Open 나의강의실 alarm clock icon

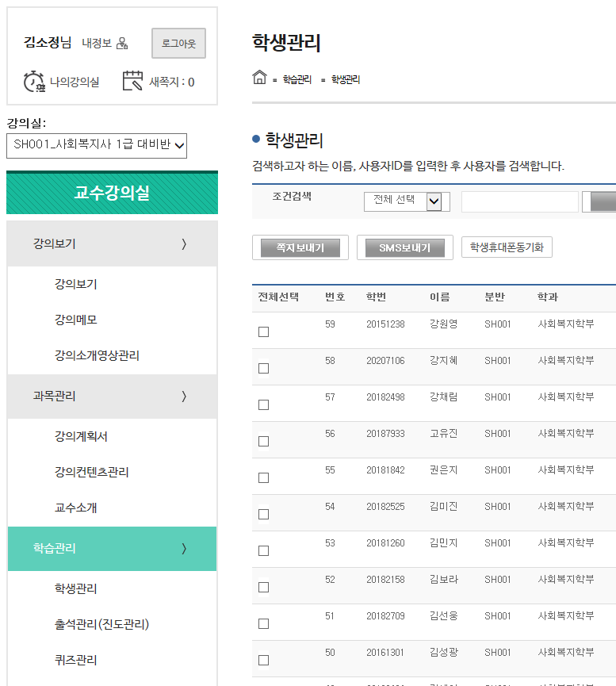tap(34, 82)
